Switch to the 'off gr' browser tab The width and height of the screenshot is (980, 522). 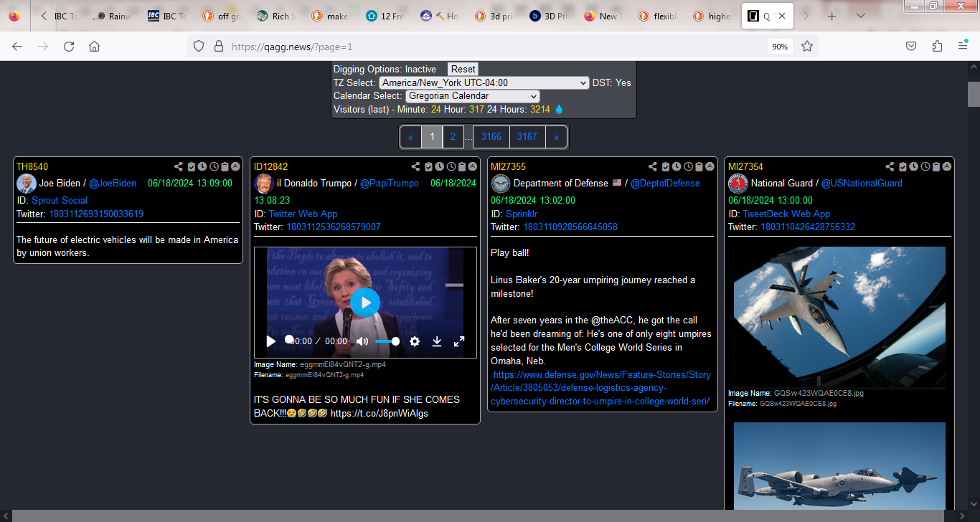222,16
